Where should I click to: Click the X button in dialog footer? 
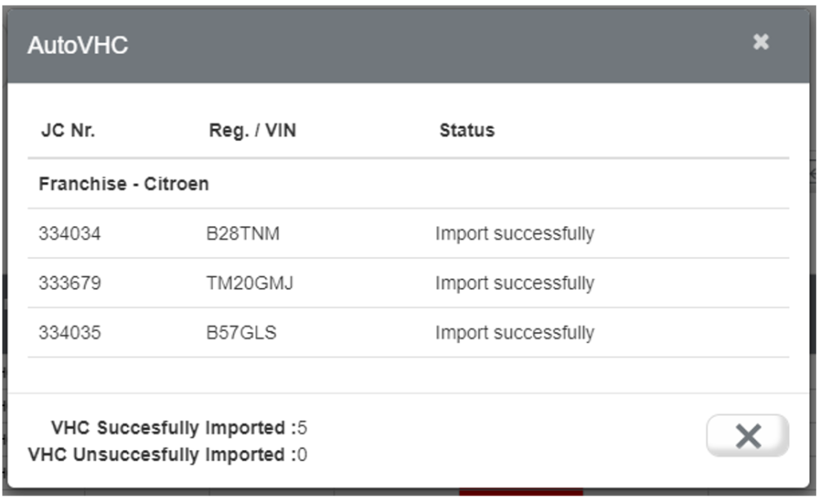tap(747, 435)
